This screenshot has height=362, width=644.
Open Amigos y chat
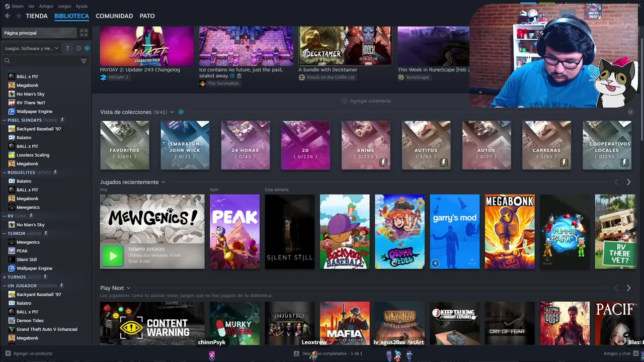click(617, 353)
